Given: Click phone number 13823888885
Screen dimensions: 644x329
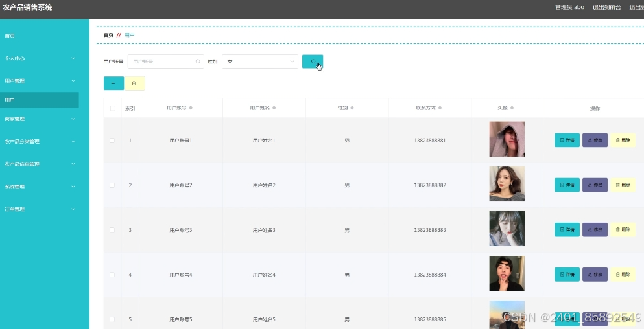Looking at the screenshot, I should tap(429, 319).
